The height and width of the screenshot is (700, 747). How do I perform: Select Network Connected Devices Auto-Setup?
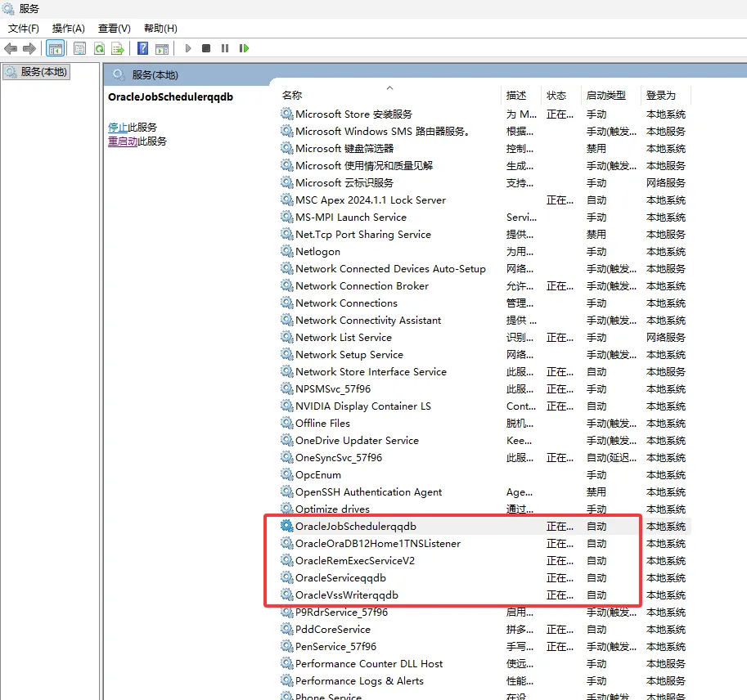coord(484,268)
